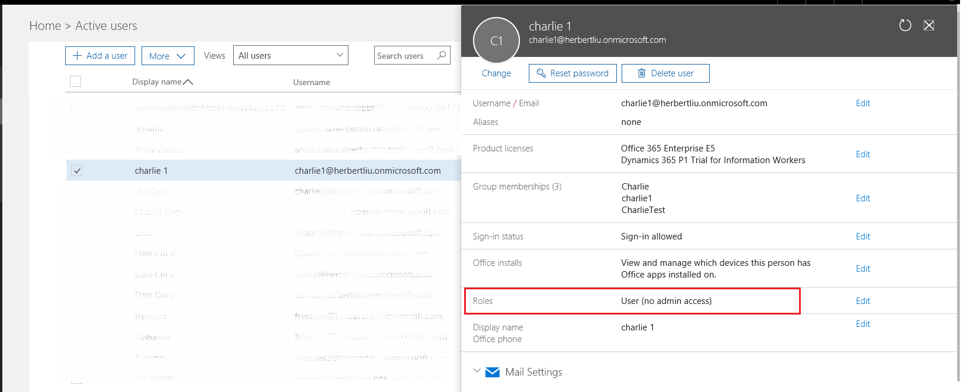Click charlie1@herbertliu.onmicrosoft.com in the user list row

click(x=368, y=171)
